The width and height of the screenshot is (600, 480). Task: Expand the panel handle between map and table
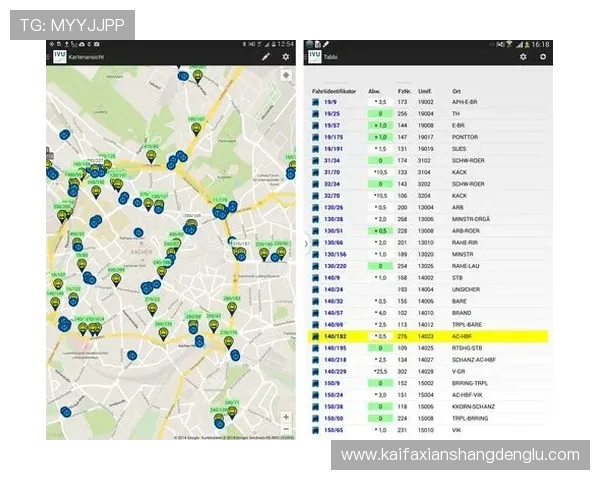(x=304, y=243)
